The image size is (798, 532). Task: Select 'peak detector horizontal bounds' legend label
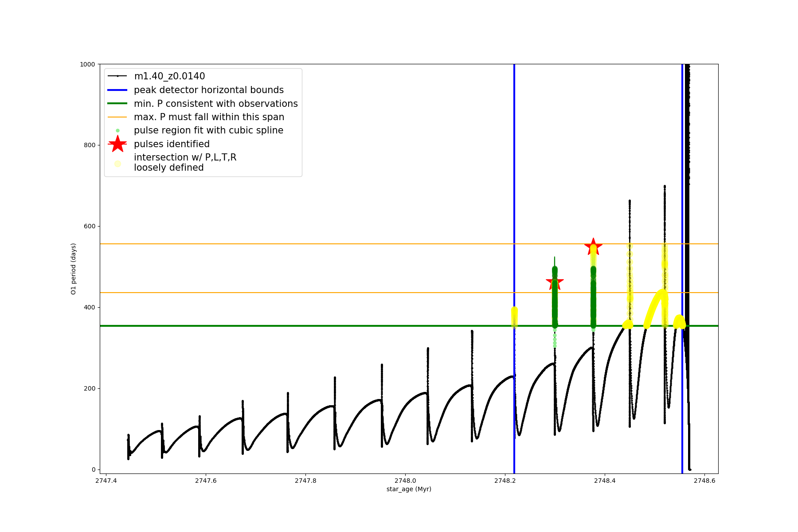point(208,90)
